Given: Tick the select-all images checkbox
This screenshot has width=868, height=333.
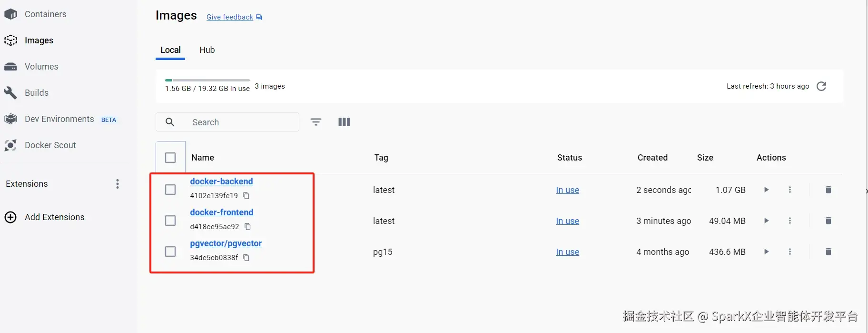Looking at the screenshot, I should pos(170,158).
